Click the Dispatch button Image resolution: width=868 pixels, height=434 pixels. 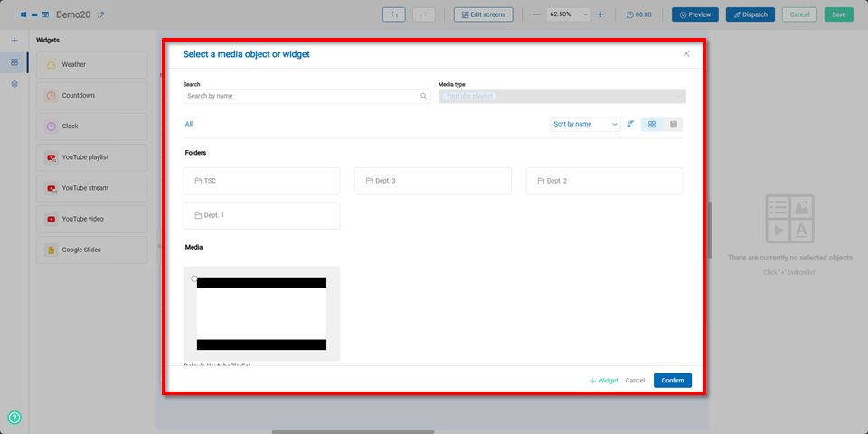[x=750, y=14]
